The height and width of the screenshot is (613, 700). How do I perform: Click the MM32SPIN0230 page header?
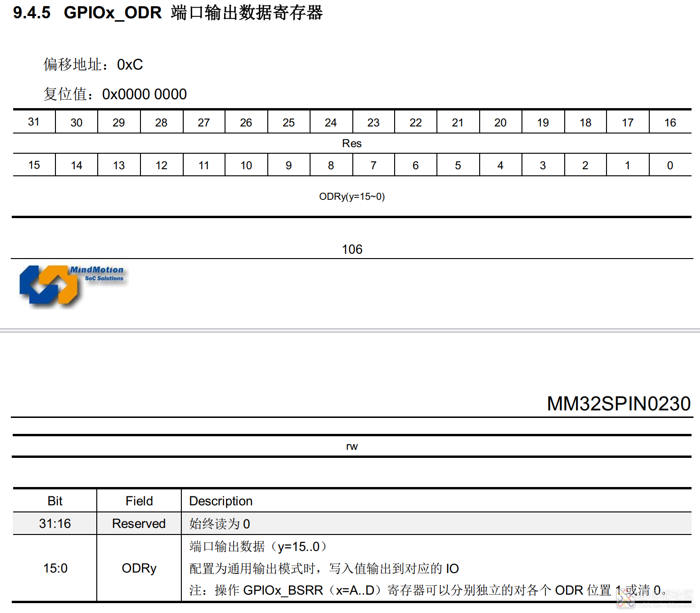coord(618,404)
